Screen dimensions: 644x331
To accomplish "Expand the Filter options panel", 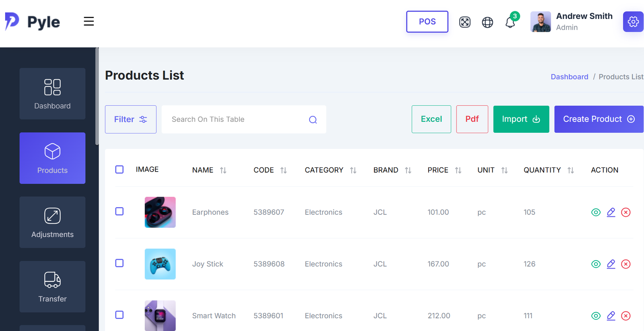I will point(130,119).
